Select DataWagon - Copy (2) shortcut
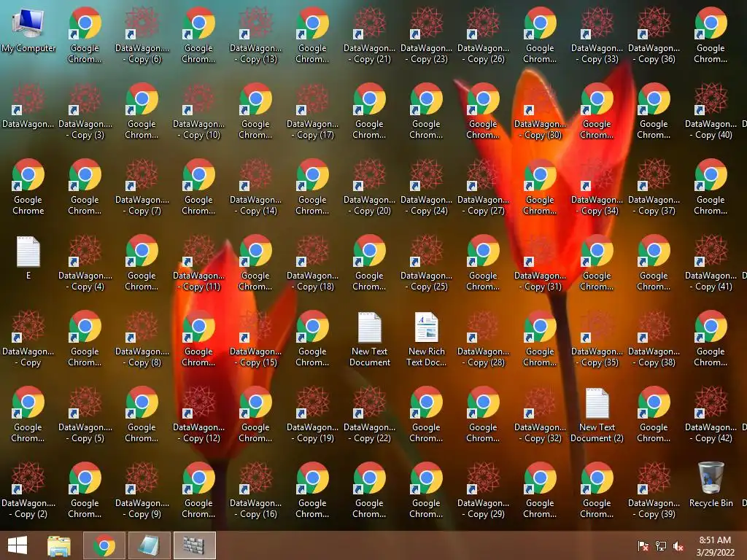Screen dimensions: 747x560 point(28,490)
